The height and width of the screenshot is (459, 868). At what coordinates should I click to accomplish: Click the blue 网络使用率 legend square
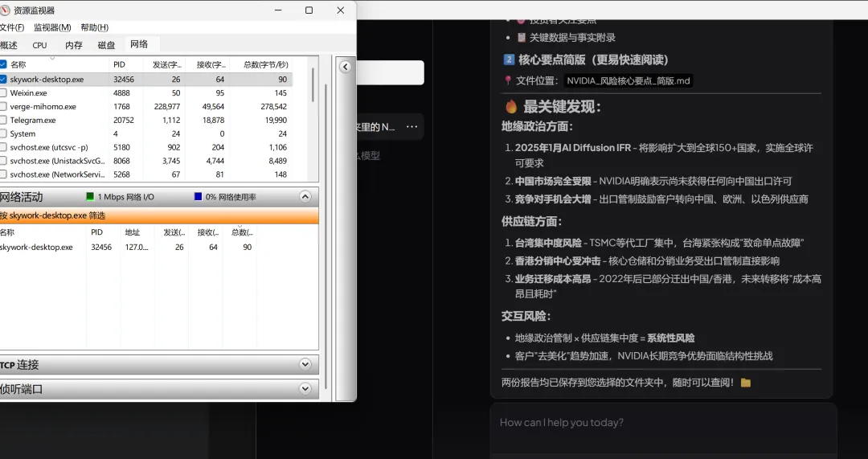pyautogui.click(x=199, y=197)
